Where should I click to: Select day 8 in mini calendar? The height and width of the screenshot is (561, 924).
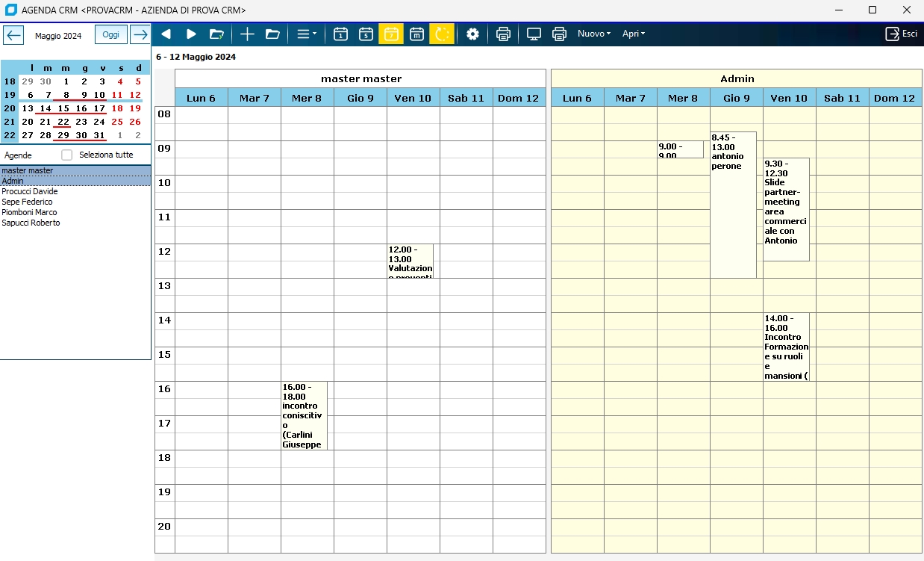pos(66,95)
